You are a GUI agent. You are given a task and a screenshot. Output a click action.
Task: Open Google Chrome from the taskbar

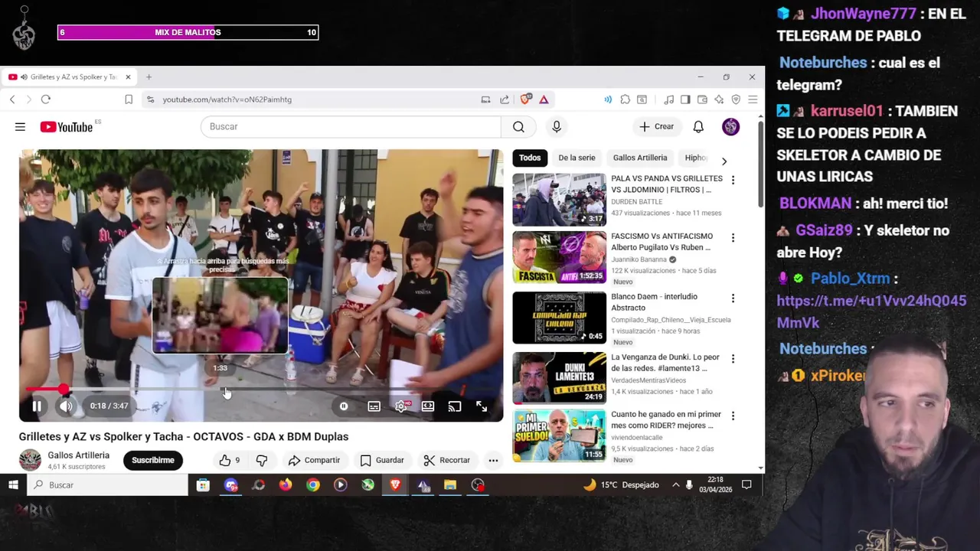click(313, 485)
